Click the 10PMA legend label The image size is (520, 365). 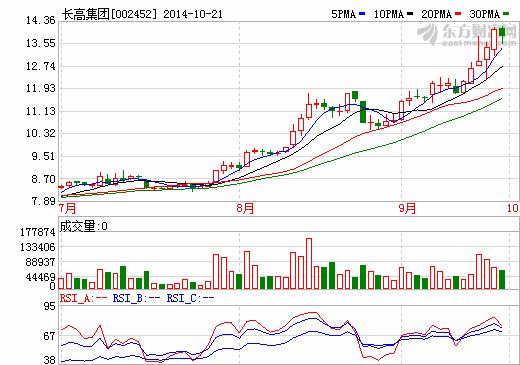(389, 14)
